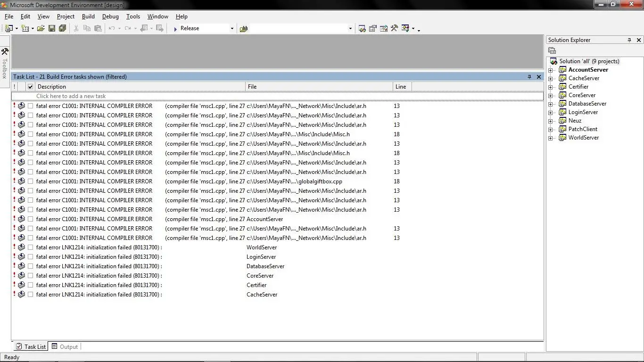644x362 pixels.
Task: Expand the CacheServer project node
Action: click(x=551, y=78)
